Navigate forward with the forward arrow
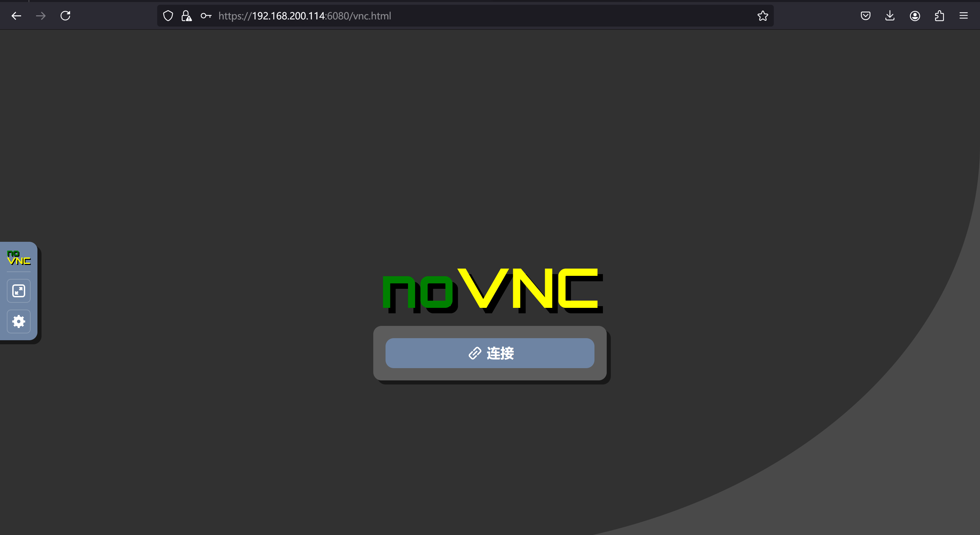Viewport: 980px width, 535px height. point(40,16)
